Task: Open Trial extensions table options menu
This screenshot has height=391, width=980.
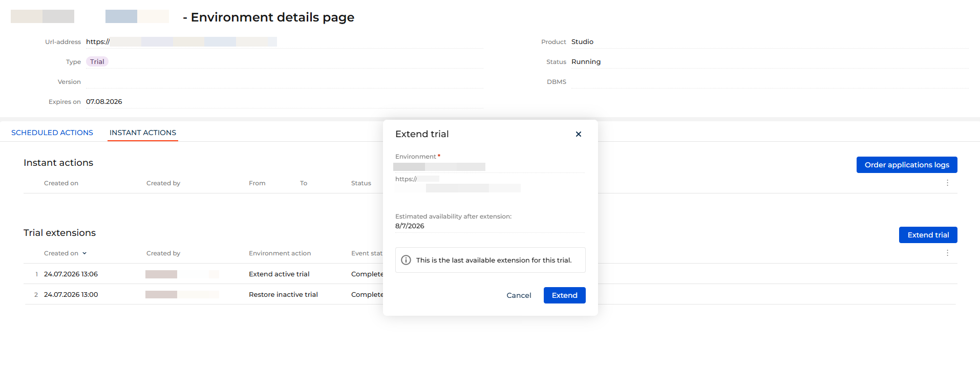Action: tap(947, 253)
